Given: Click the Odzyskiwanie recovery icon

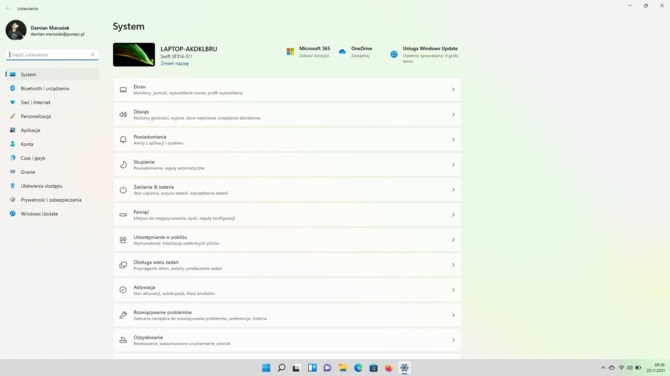Looking at the screenshot, I should [123, 340].
